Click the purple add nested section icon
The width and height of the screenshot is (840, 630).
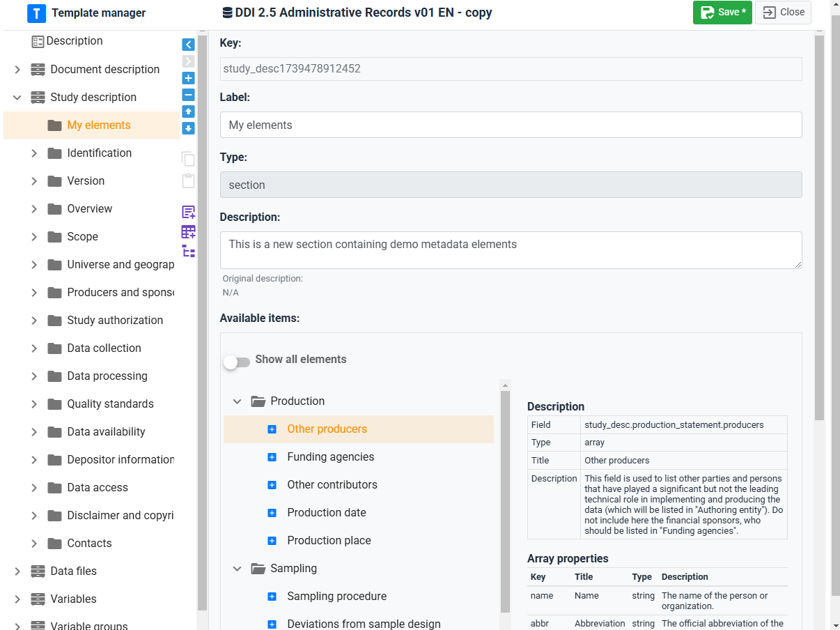(x=188, y=251)
